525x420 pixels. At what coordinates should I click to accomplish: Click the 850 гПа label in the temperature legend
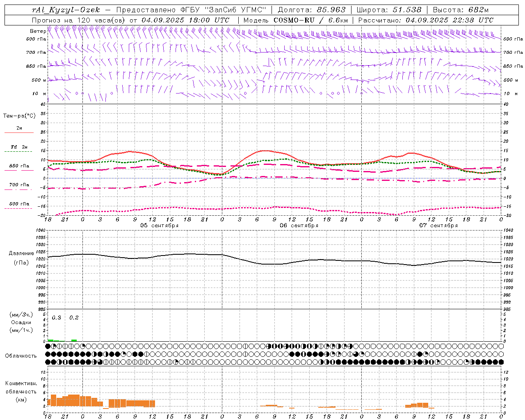(x=19, y=166)
